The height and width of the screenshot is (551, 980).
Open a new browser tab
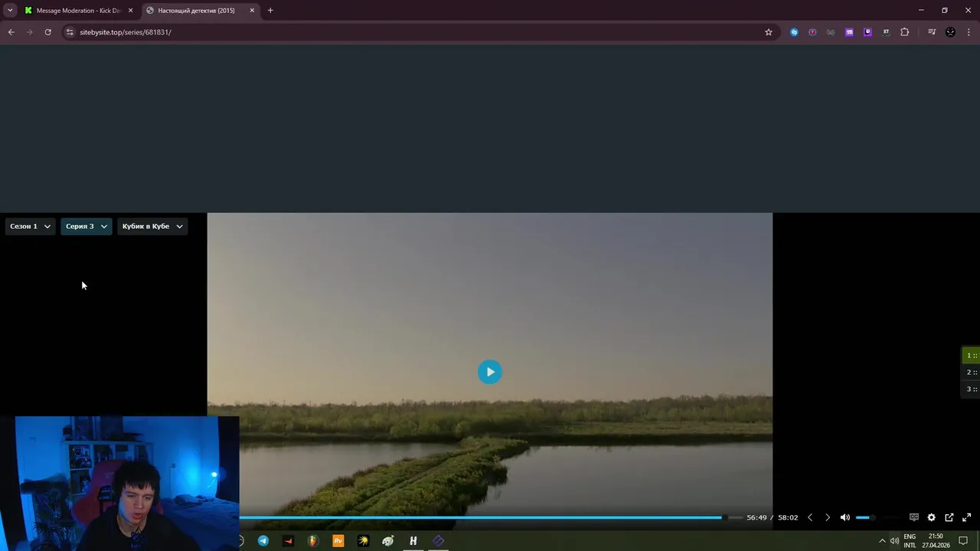(270, 11)
